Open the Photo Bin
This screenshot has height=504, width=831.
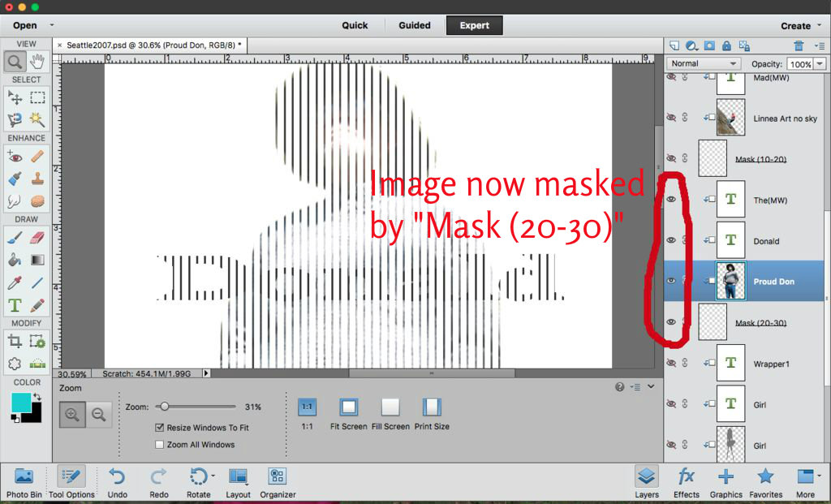tap(24, 482)
